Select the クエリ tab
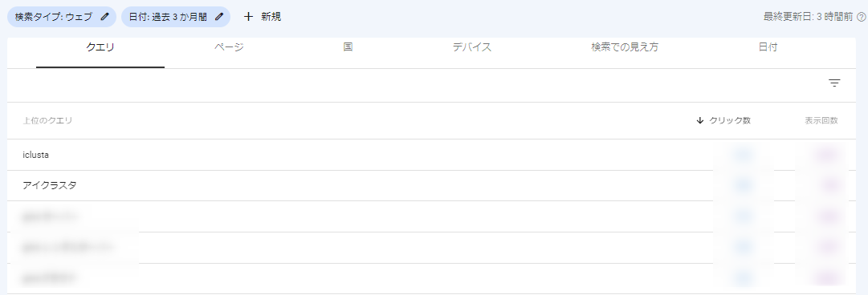 point(100,48)
